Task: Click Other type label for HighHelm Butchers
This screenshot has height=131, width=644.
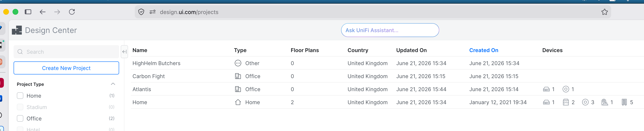Action: 252,63
